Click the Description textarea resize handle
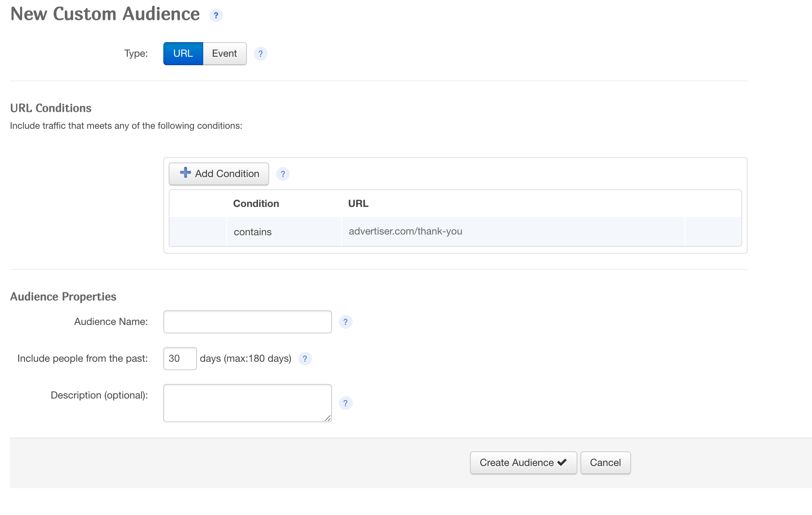Viewport: 812px width, 515px height. [x=328, y=418]
